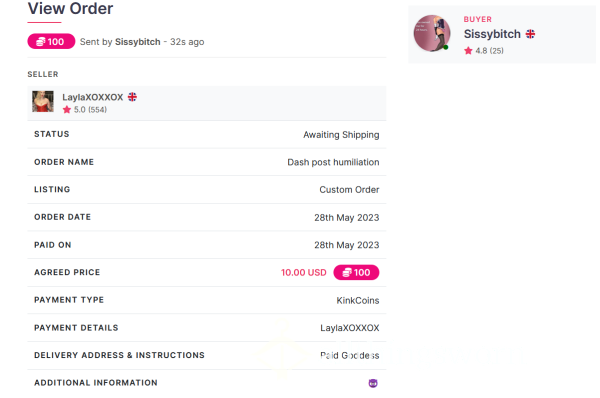Click the UK flag beside buyer Sissybitch
The height and width of the screenshot is (398, 600).
530,34
